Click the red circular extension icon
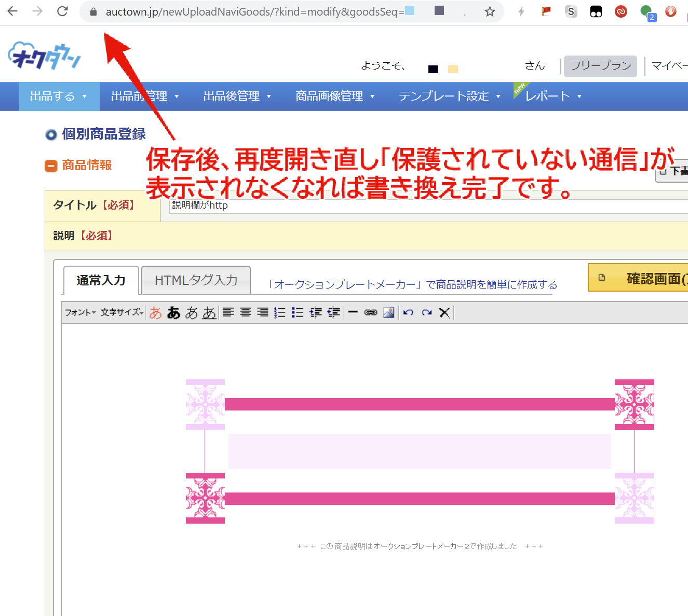Viewport: 688px width, 616px height. click(621, 11)
